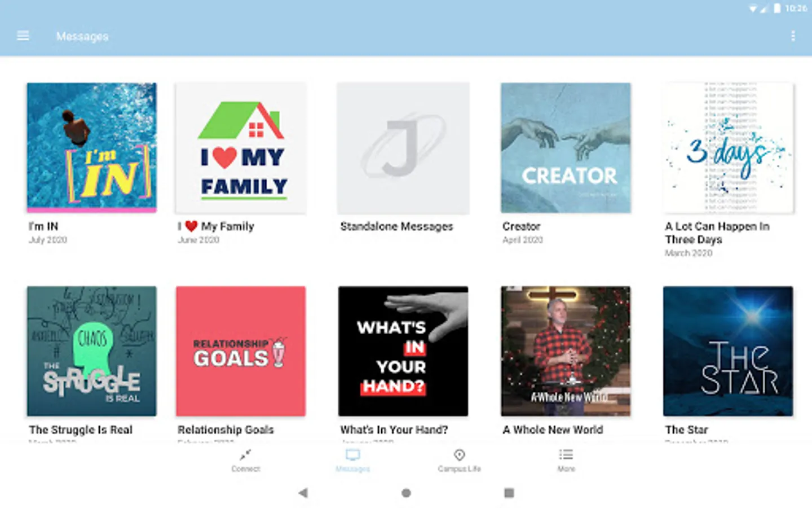
Task: Select The Struggle Is Real series cover
Action: point(92,351)
